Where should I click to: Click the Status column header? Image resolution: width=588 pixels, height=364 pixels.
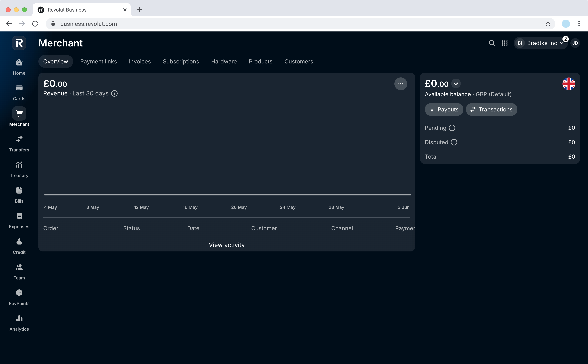coord(131,228)
